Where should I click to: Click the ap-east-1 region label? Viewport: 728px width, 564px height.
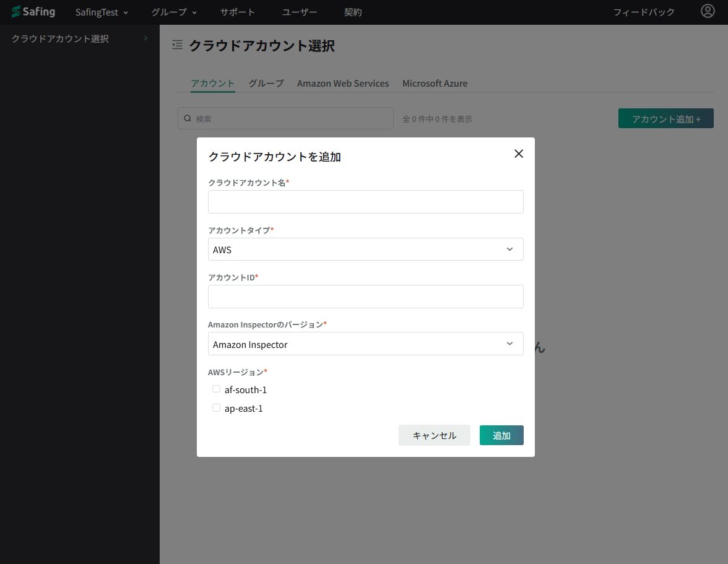tap(244, 409)
